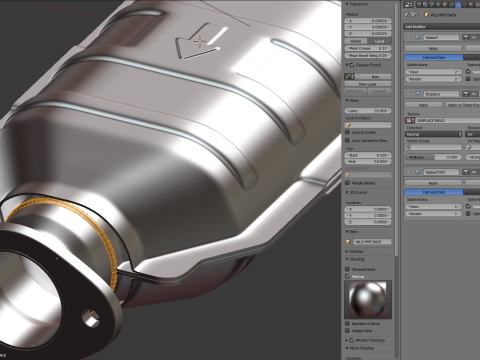
Task: Enable Lock Camera to View checkbox
Action: (347, 140)
